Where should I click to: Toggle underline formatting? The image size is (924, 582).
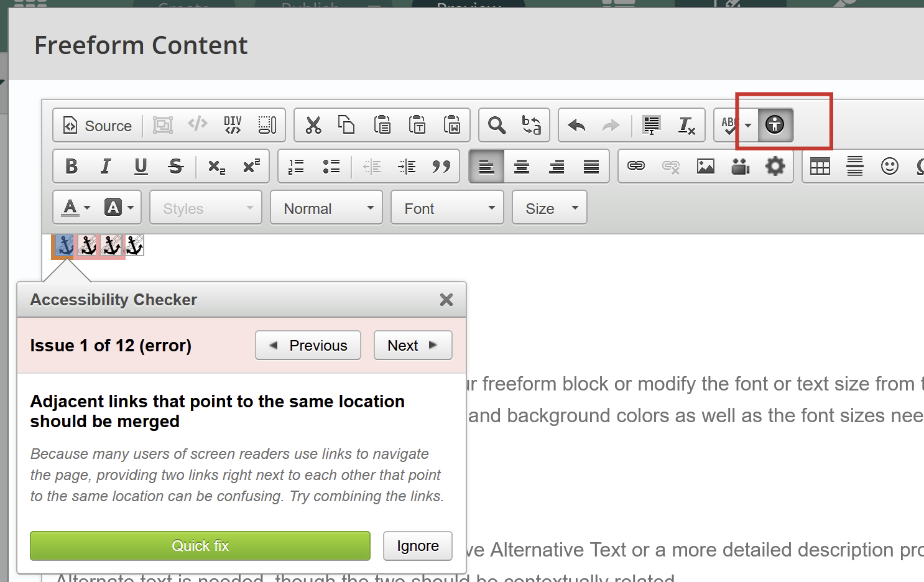(141, 166)
